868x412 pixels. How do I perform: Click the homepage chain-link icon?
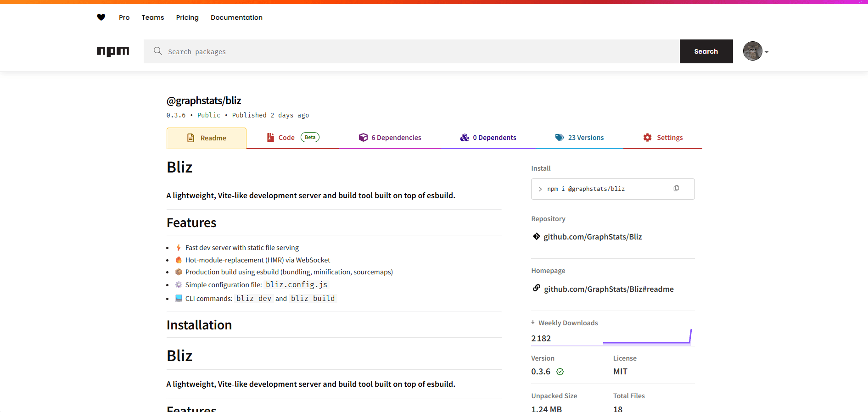[536, 289]
